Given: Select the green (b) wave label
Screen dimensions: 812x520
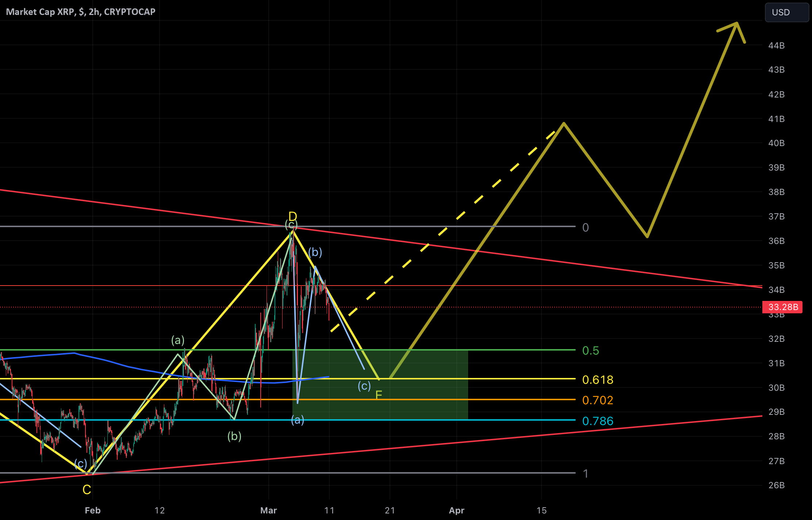Looking at the screenshot, I should click(234, 436).
